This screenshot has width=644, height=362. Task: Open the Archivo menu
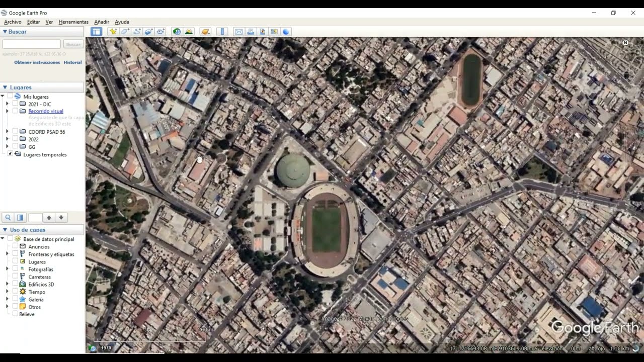pos(13,22)
